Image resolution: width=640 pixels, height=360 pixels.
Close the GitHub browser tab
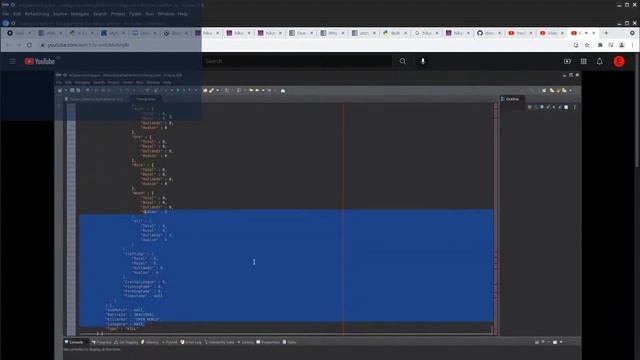pyautogui.click(x=500, y=33)
